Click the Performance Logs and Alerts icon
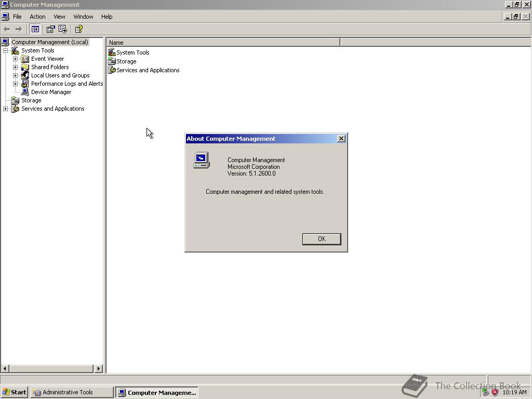This screenshot has height=399, width=532. (x=25, y=84)
